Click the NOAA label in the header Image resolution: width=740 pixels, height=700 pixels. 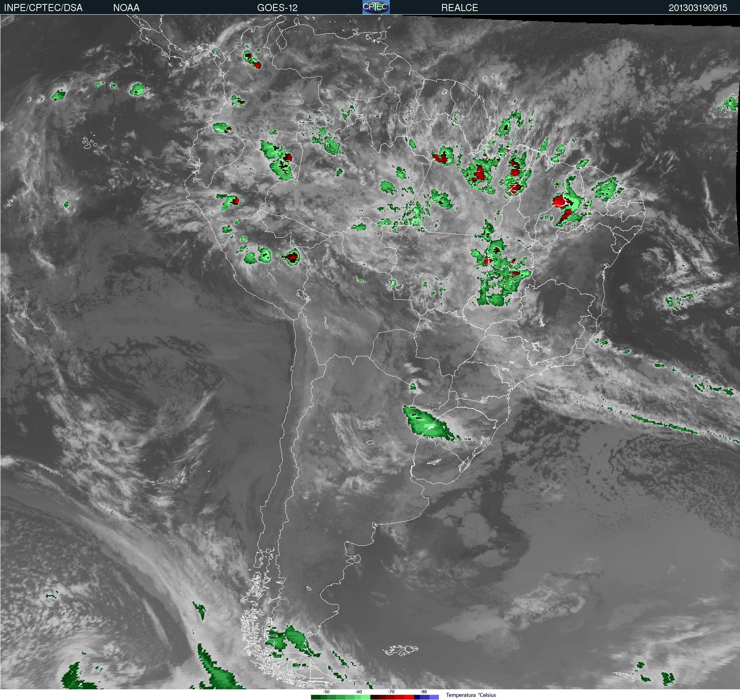(x=126, y=8)
